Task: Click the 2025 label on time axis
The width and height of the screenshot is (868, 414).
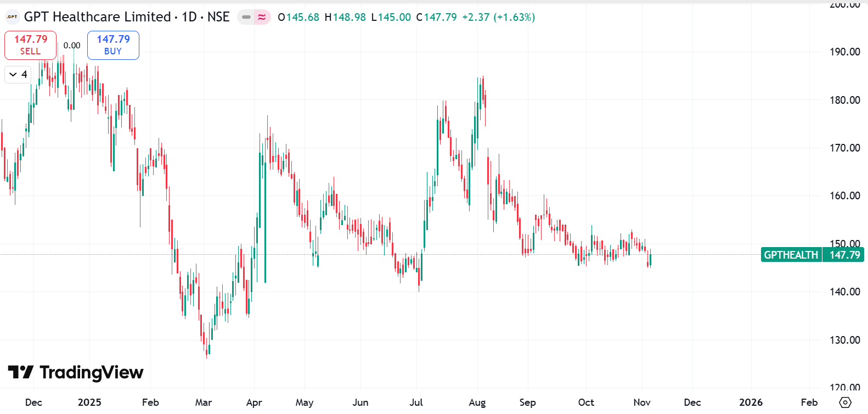Action: [89, 402]
